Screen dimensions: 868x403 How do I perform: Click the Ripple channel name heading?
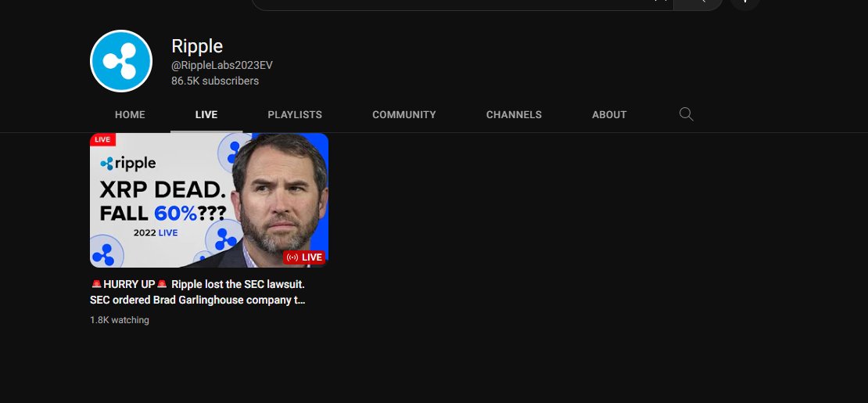point(197,46)
